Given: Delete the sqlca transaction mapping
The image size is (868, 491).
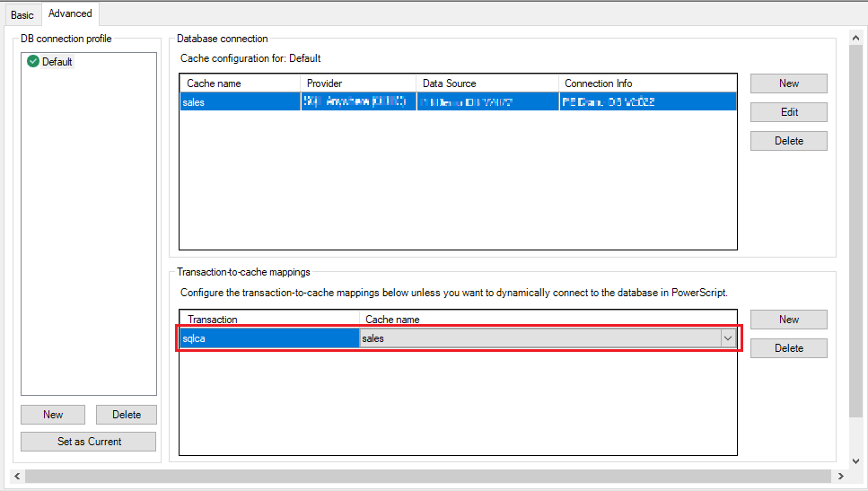Looking at the screenshot, I should (x=788, y=348).
